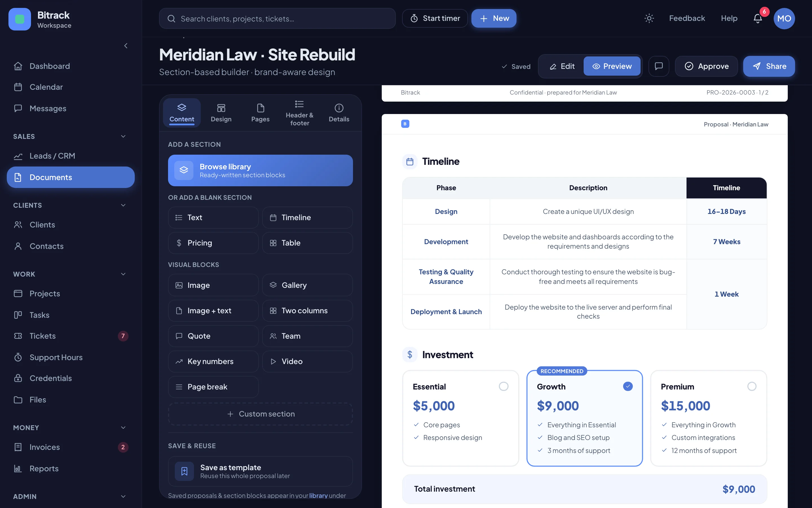Toggle light theme with sun icon

[649, 18]
